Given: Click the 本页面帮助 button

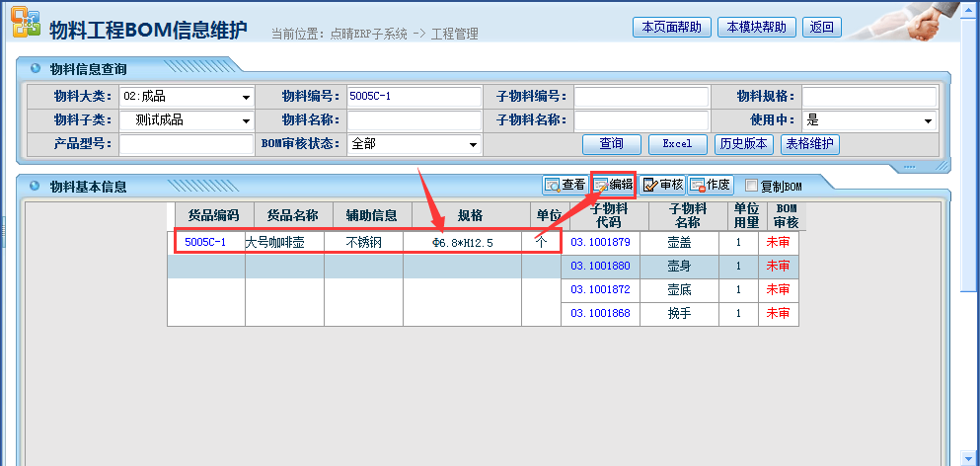Looking at the screenshot, I should click(671, 27).
